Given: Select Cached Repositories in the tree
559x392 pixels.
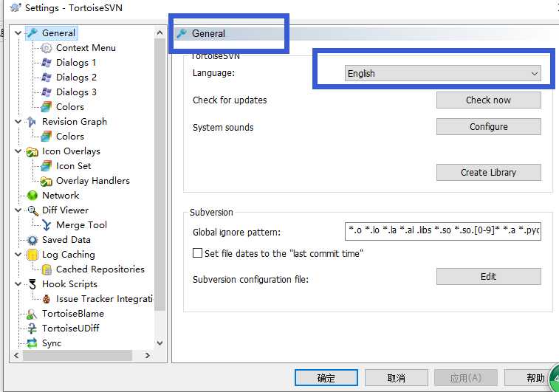Looking at the screenshot, I should [100, 269].
